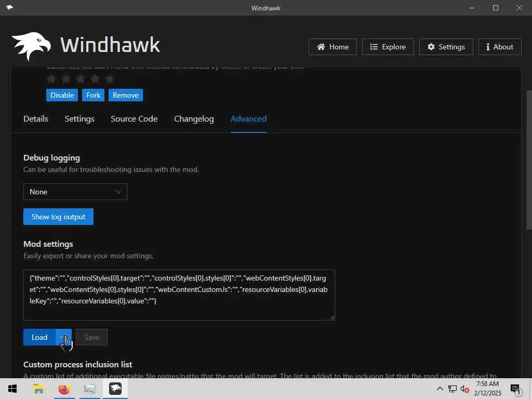Grab the textbox resize handle corner
The height and width of the screenshot is (399, 532).
tap(332, 317)
